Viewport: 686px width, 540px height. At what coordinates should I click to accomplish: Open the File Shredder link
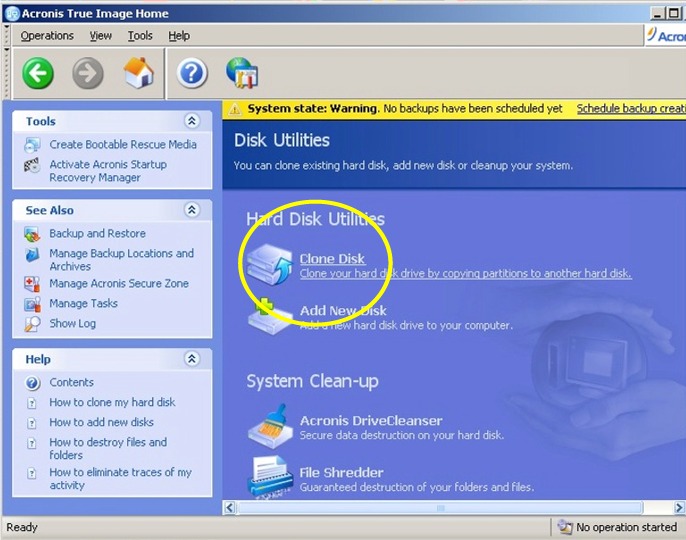[x=341, y=473]
